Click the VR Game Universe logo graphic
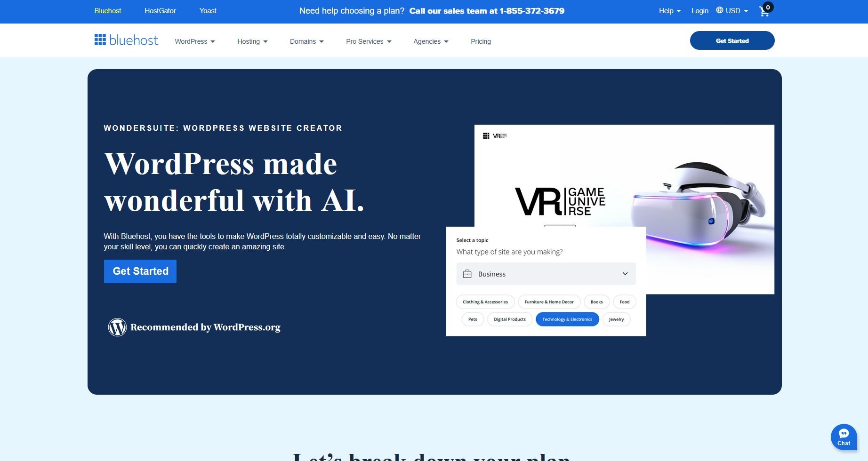Viewport: 868px width, 461px height. coord(560,201)
